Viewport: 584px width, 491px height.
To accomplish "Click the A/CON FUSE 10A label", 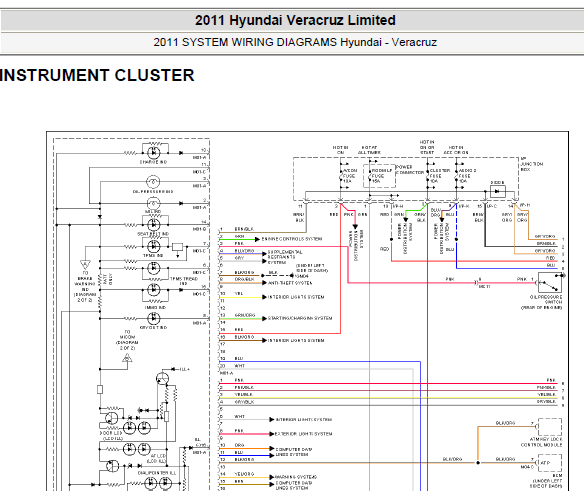I will 350,175.
